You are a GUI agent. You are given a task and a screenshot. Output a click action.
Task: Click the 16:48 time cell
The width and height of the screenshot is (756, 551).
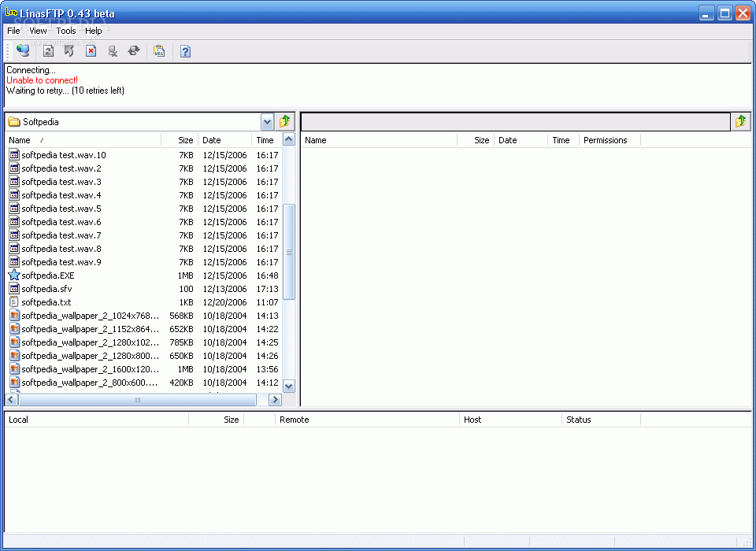pyautogui.click(x=267, y=275)
